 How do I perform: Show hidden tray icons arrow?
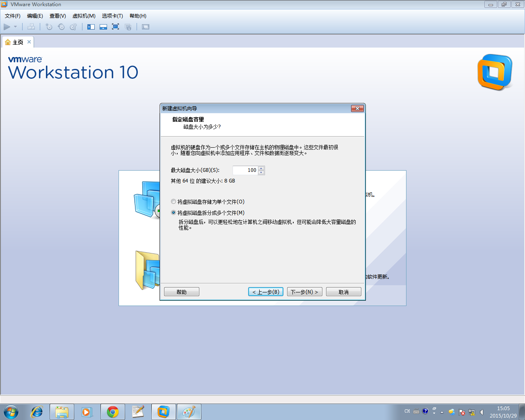(x=442, y=412)
